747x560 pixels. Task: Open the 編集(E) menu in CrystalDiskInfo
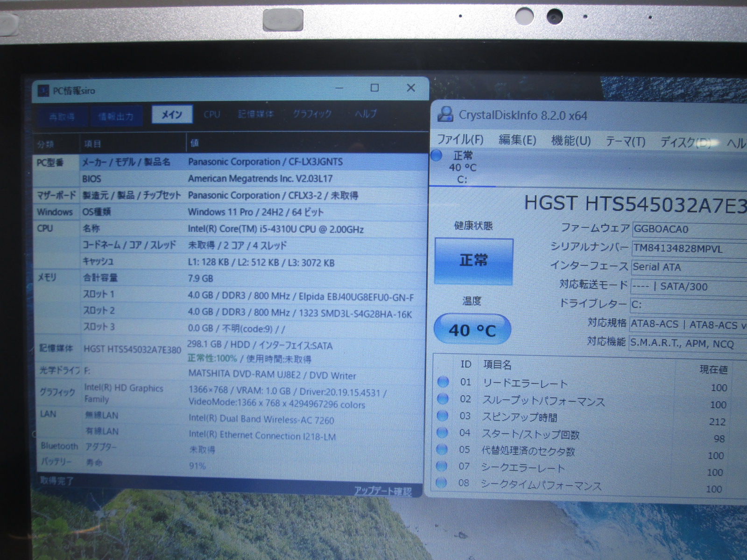tap(517, 140)
